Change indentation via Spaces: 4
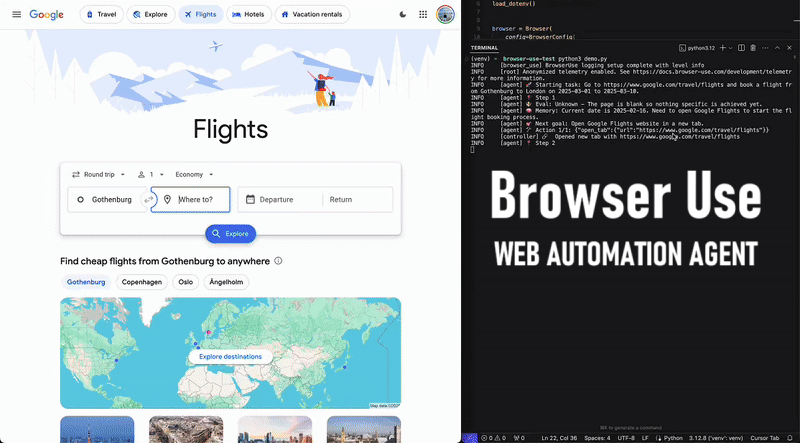 click(597, 438)
